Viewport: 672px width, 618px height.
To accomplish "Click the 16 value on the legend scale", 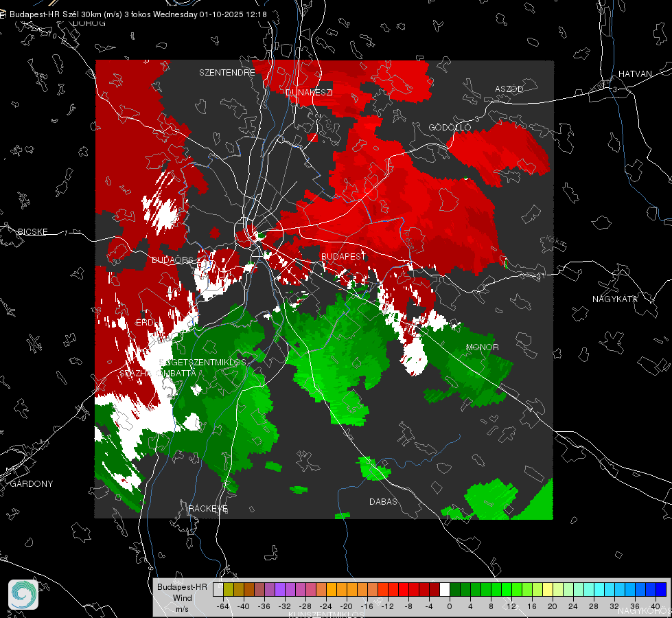I will pos(532,606).
